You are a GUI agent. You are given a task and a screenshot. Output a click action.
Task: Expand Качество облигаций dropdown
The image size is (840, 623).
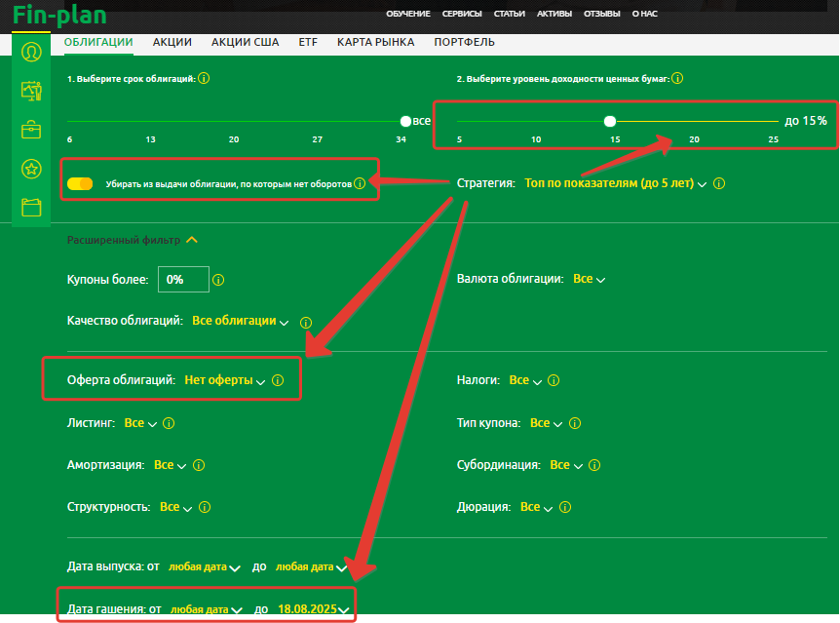click(240, 321)
